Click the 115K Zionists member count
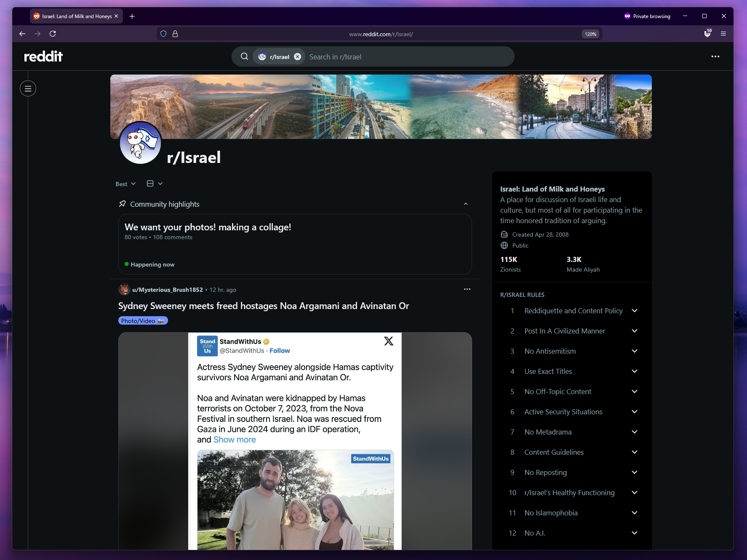The height and width of the screenshot is (560, 747). (510, 264)
